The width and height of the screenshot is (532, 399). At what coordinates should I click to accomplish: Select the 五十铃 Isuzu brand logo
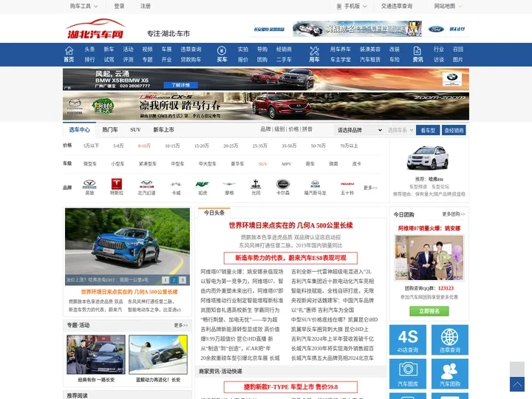pyautogui.click(x=347, y=184)
